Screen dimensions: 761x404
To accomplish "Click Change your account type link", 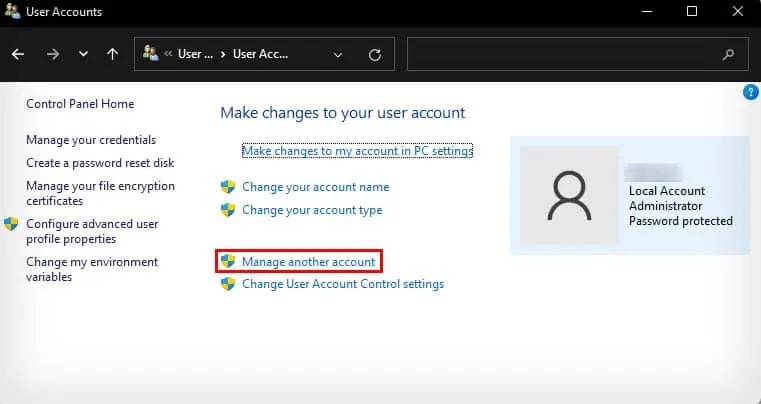I will click(x=312, y=210).
